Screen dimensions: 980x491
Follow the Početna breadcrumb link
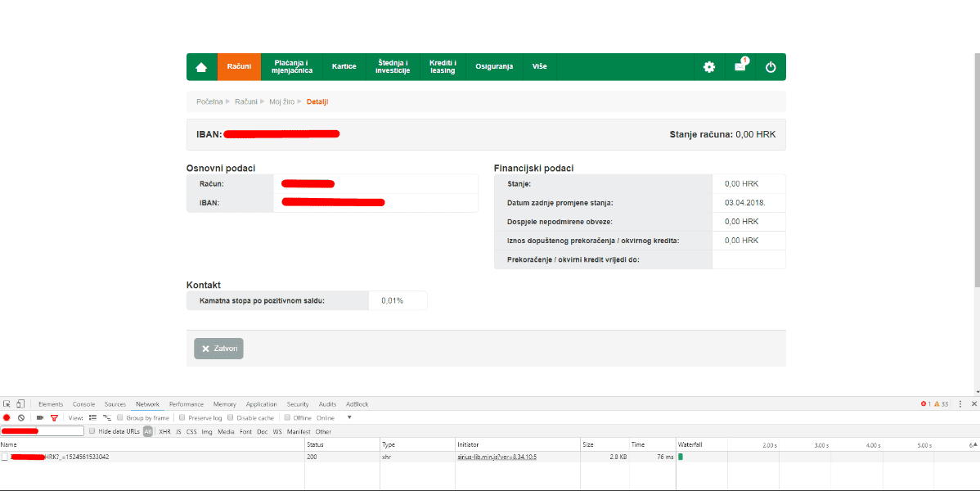(209, 101)
